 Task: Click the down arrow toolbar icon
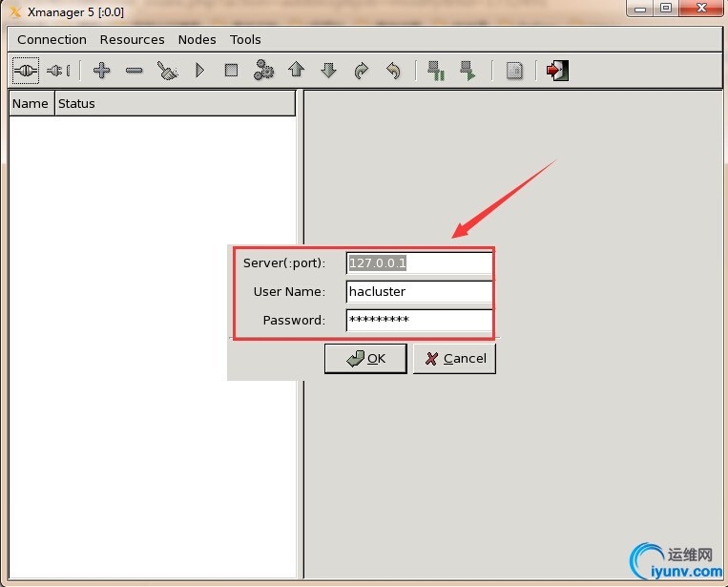pos(329,71)
